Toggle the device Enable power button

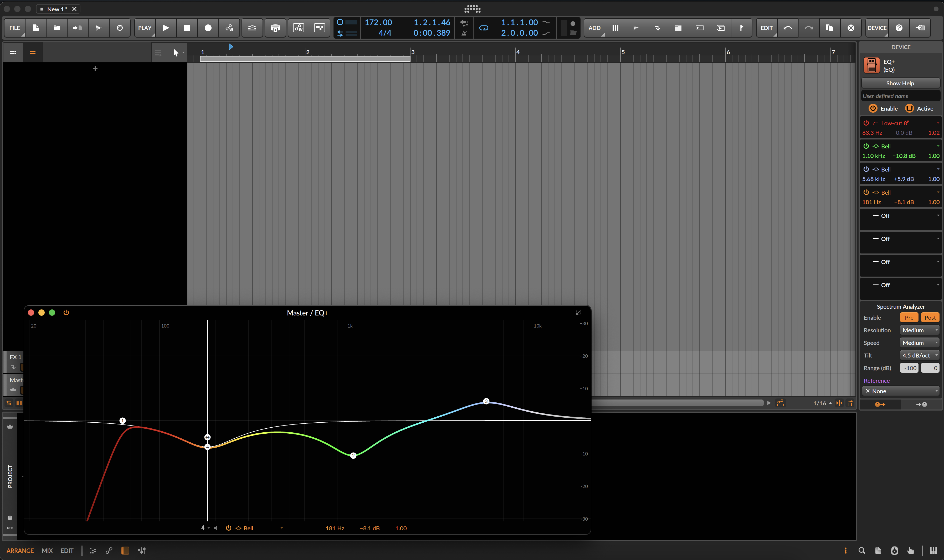click(873, 108)
